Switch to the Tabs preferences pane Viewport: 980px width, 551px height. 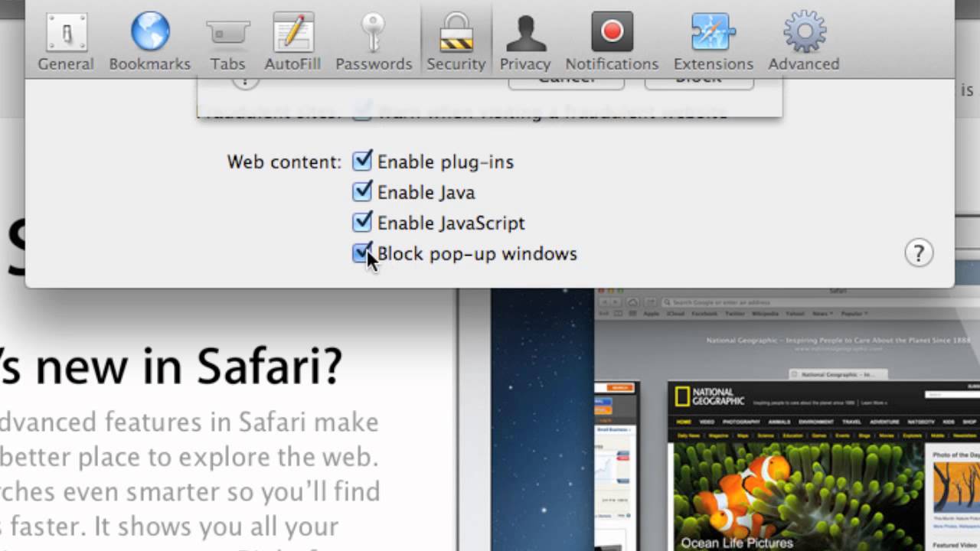click(227, 41)
